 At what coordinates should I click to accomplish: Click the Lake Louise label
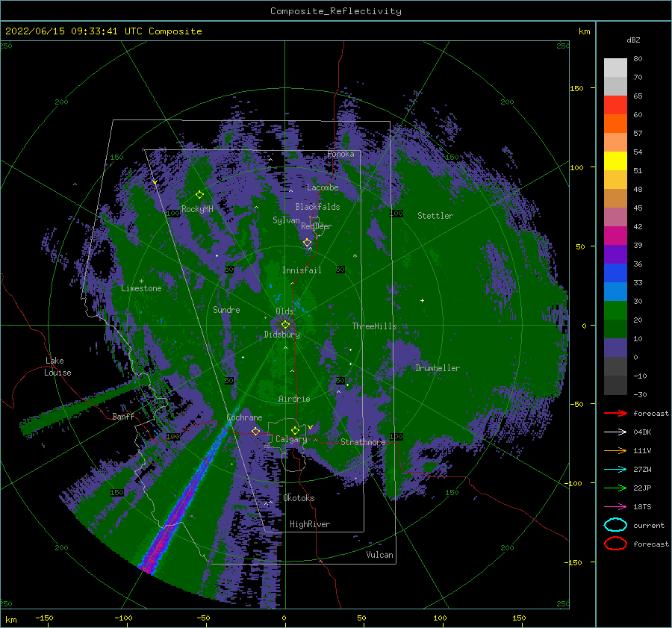[x=57, y=367]
